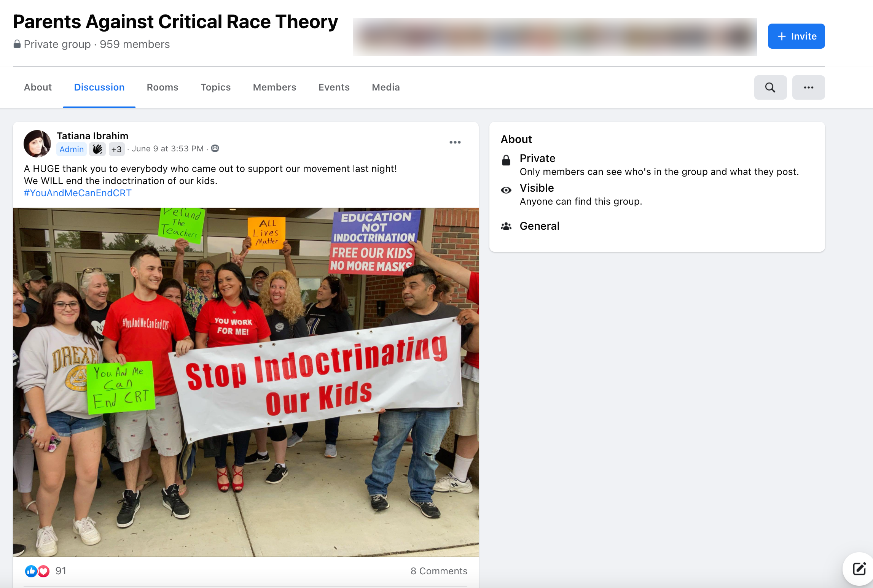Click the thumbs-up reaction icon on the post
The height and width of the screenshot is (588, 873).
tap(31, 571)
